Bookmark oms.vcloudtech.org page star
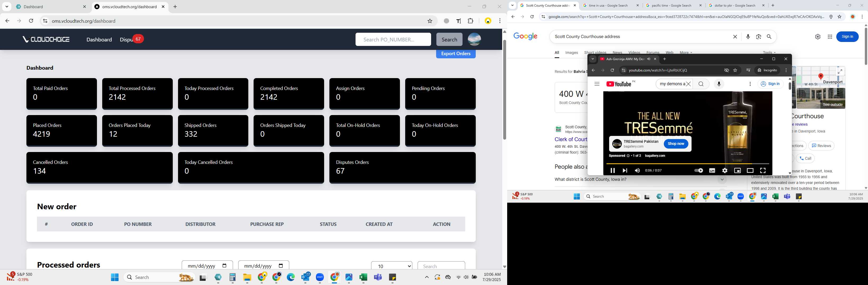This screenshot has height=285, width=868. pos(430,21)
